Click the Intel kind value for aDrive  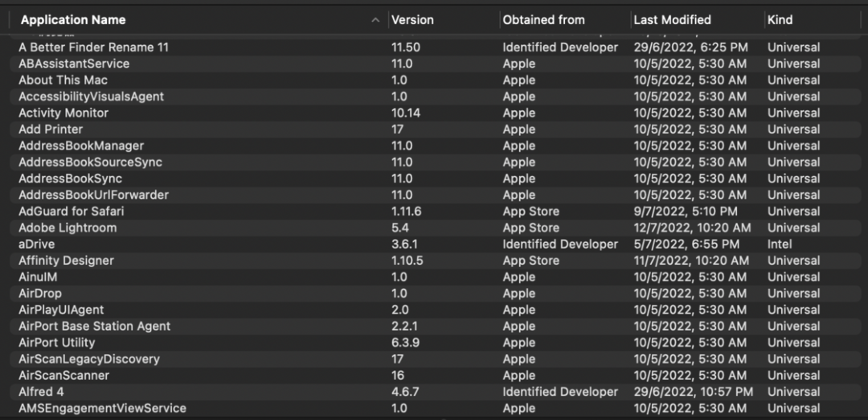click(780, 244)
